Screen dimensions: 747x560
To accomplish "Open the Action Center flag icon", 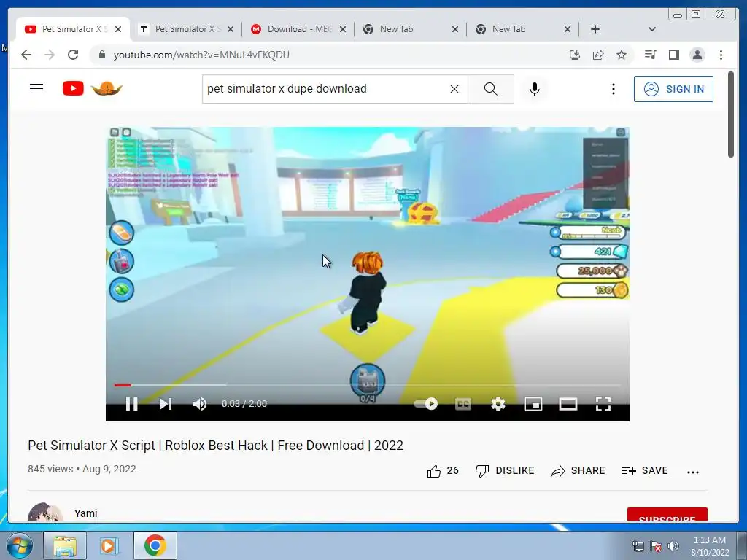I will (656, 546).
